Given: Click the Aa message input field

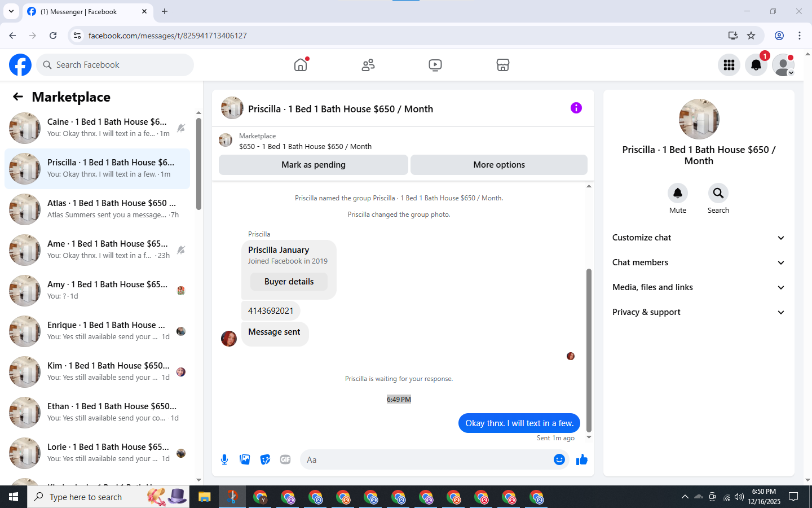Looking at the screenshot, I should (x=427, y=459).
